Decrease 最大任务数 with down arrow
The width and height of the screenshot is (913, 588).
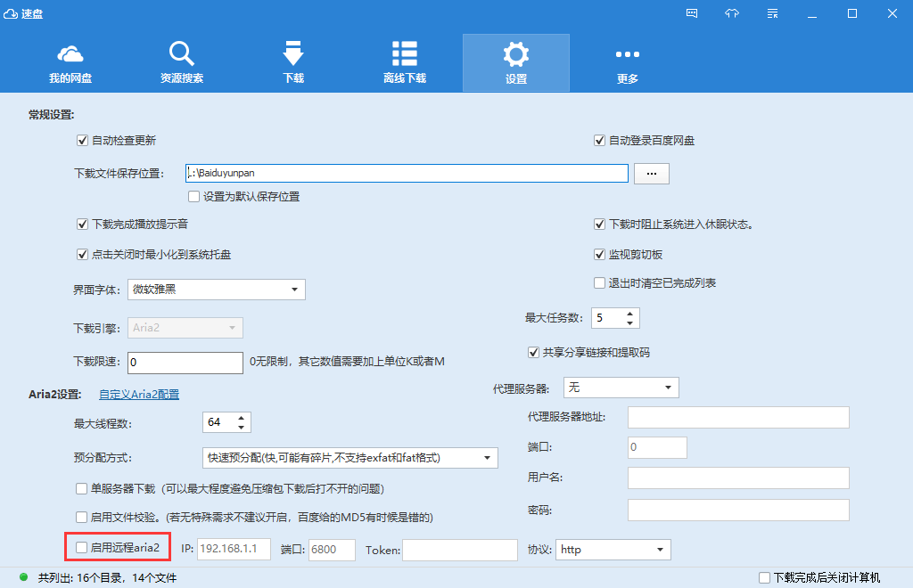point(630,323)
